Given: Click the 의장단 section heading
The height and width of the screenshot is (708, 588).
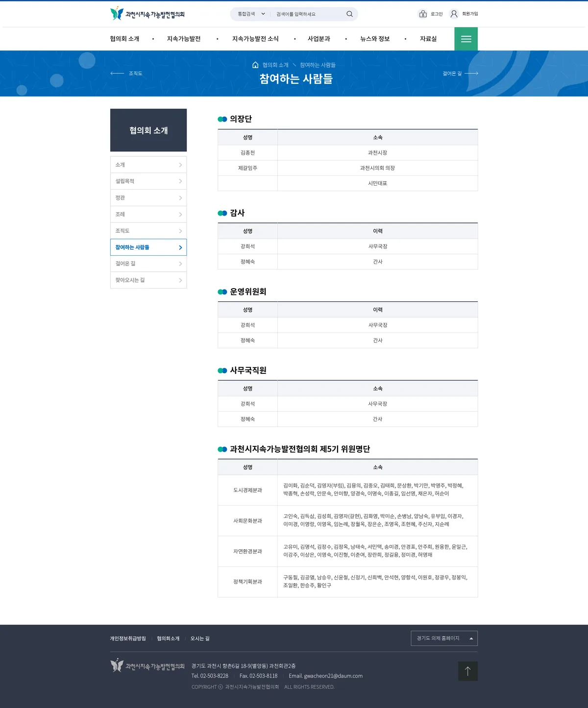Looking at the screenshot, I should [x=241, y=119].
